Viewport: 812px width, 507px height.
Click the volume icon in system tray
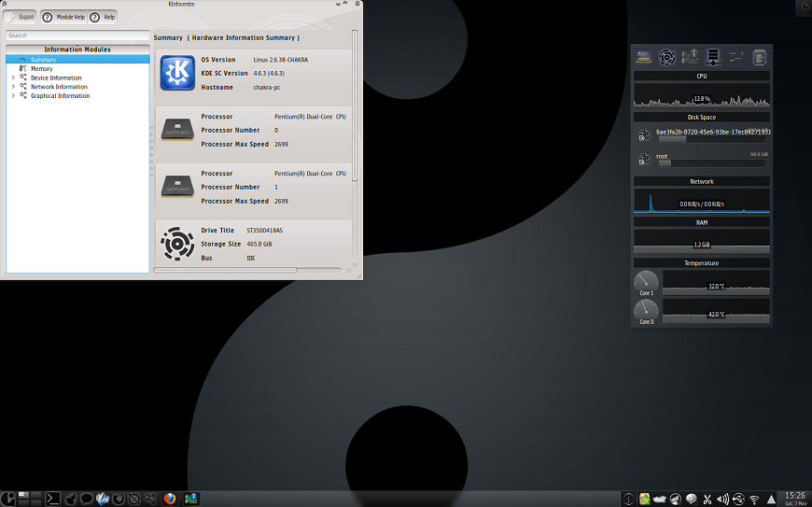[722, 499]
